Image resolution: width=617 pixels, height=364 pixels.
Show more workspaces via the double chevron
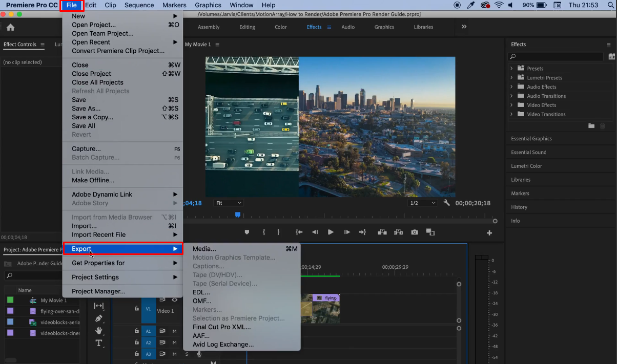(464, 27)
